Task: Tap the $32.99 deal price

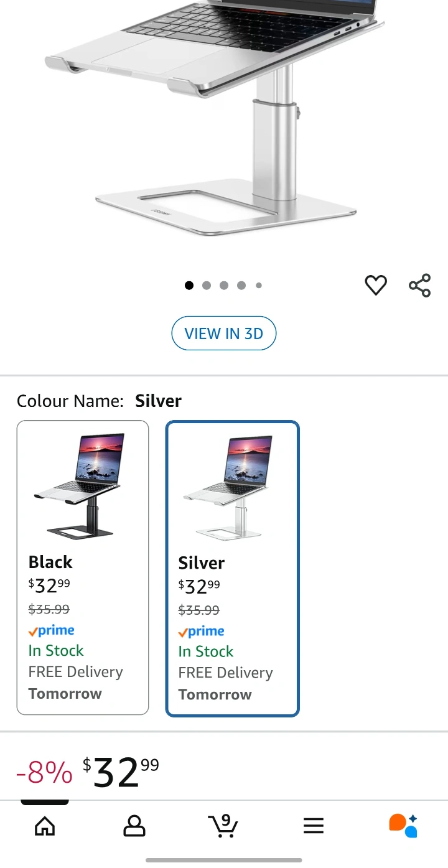Action: click(x=120, y=772)
